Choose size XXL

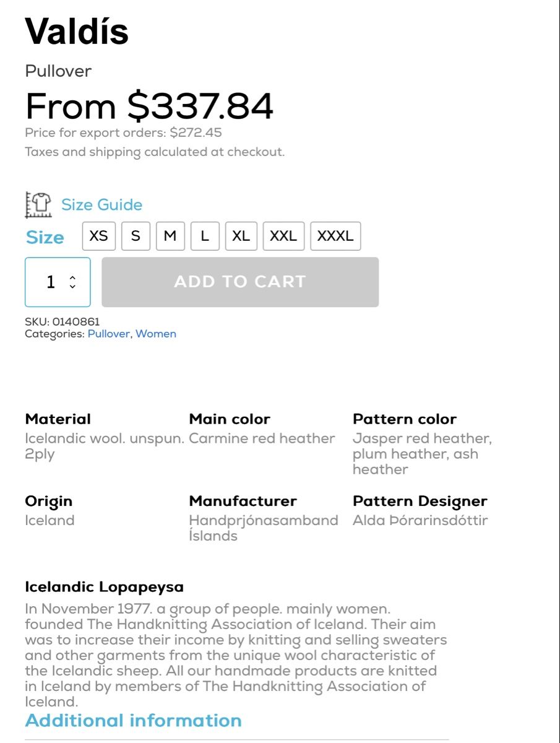coord(283,236)
